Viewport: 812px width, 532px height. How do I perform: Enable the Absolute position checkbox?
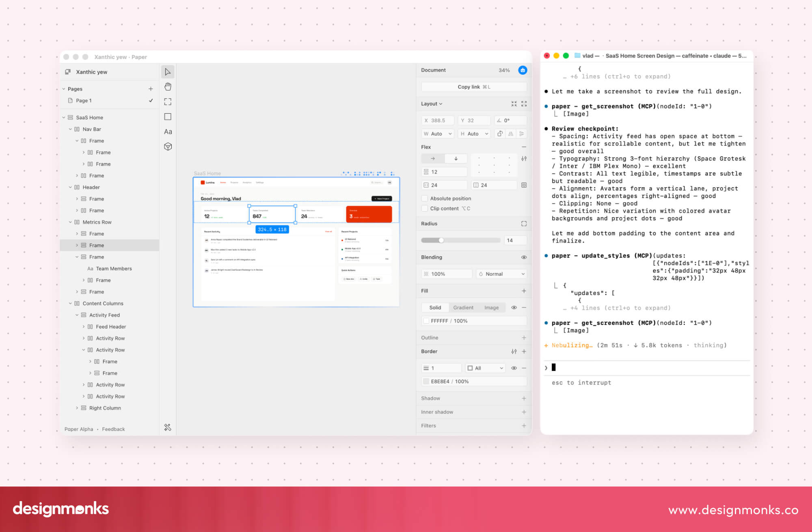(x=425, y=199)
